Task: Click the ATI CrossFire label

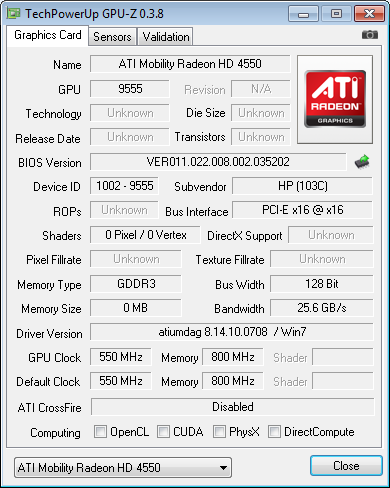Action: 49,408
